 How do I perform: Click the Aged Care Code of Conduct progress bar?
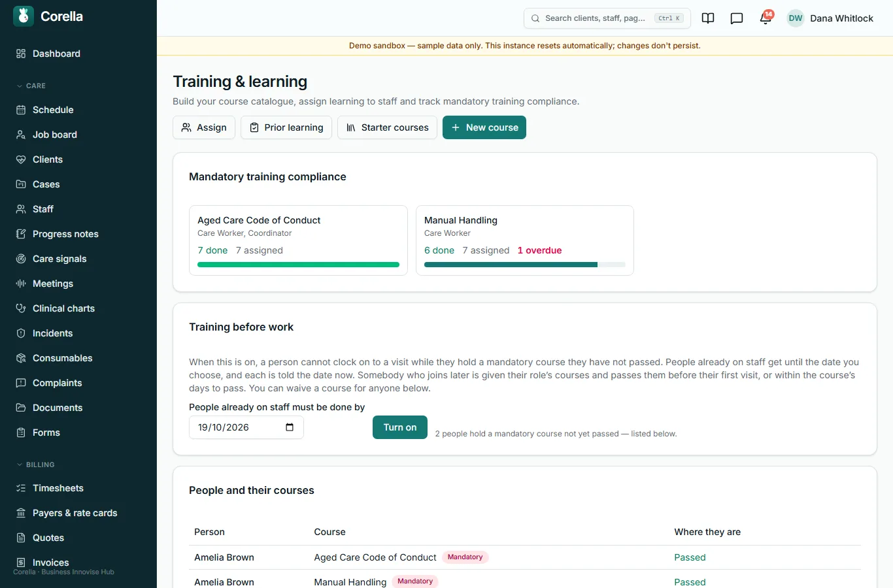click(298, 265)
